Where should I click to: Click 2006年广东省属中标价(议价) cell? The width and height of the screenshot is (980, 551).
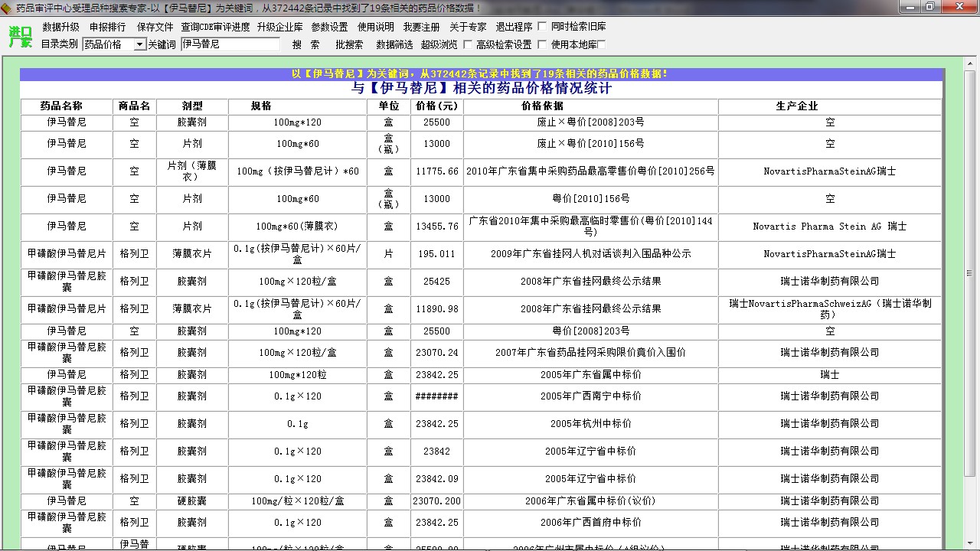point(590,501)
